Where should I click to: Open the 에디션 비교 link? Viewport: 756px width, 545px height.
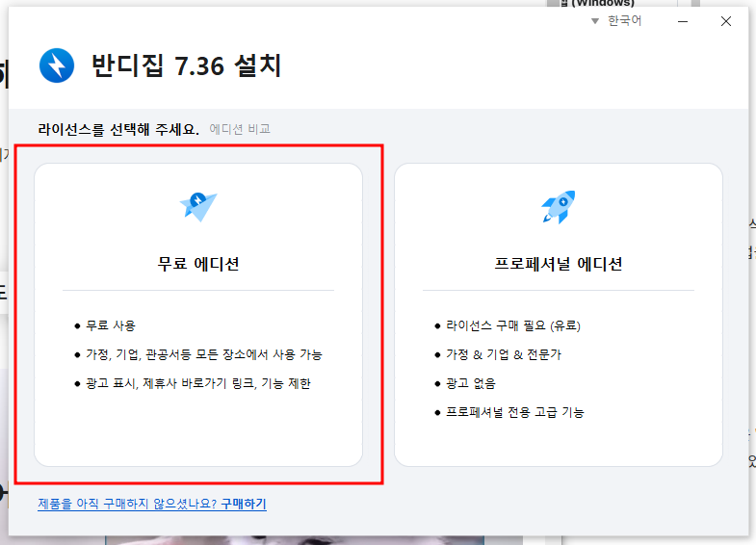click(x=240, y=129)
